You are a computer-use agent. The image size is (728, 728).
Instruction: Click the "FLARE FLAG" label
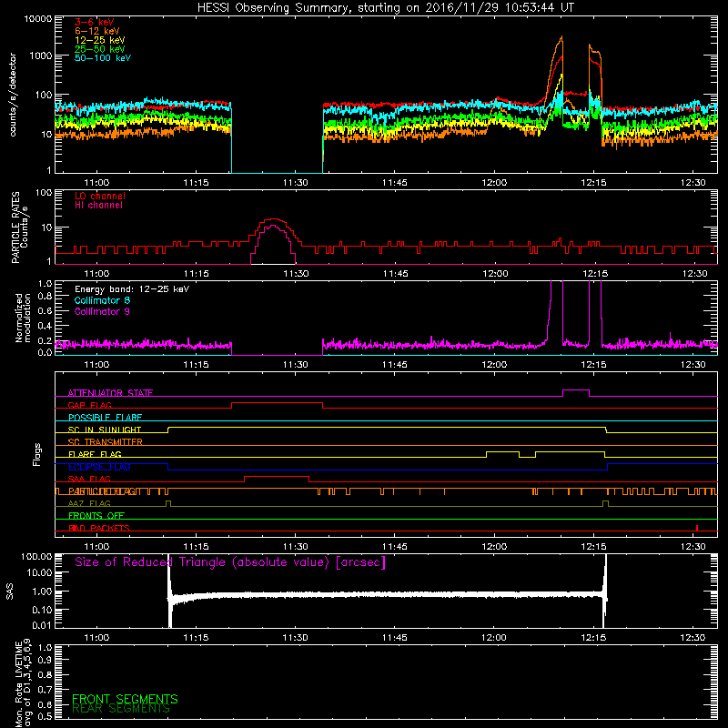[x=95, y=454]
